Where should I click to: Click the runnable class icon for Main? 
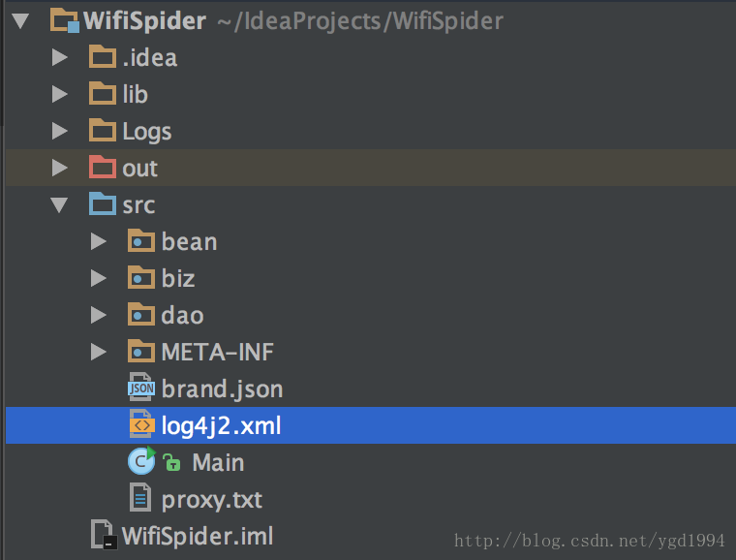(141, 461)
